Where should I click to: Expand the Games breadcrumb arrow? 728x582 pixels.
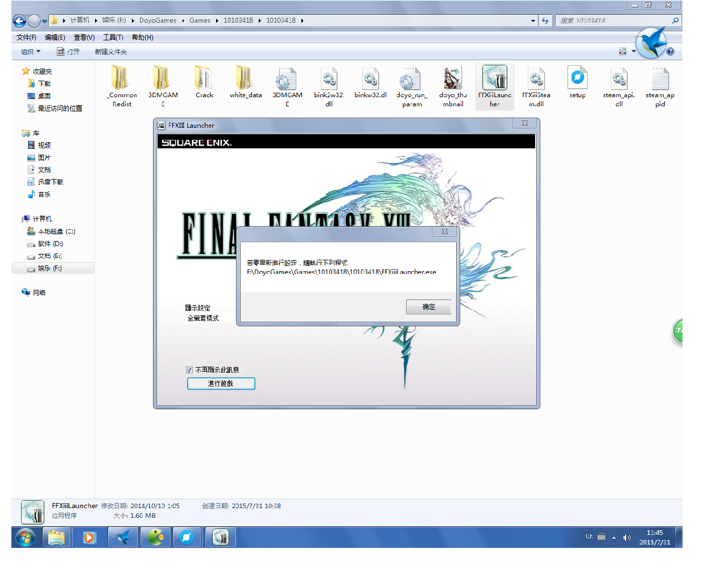pos(217,20)
